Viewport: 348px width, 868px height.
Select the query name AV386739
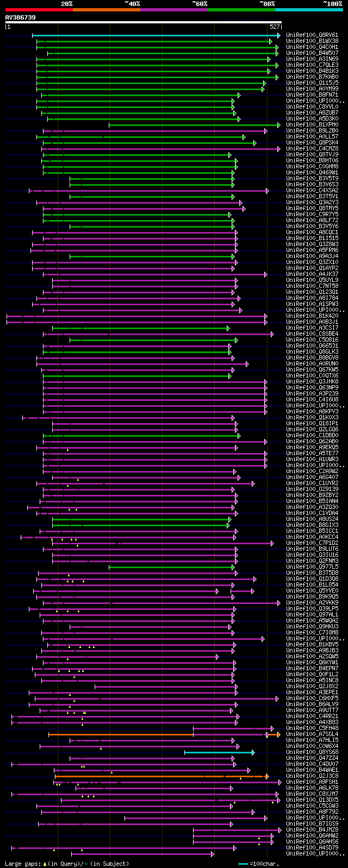click(x=21, y=17)
